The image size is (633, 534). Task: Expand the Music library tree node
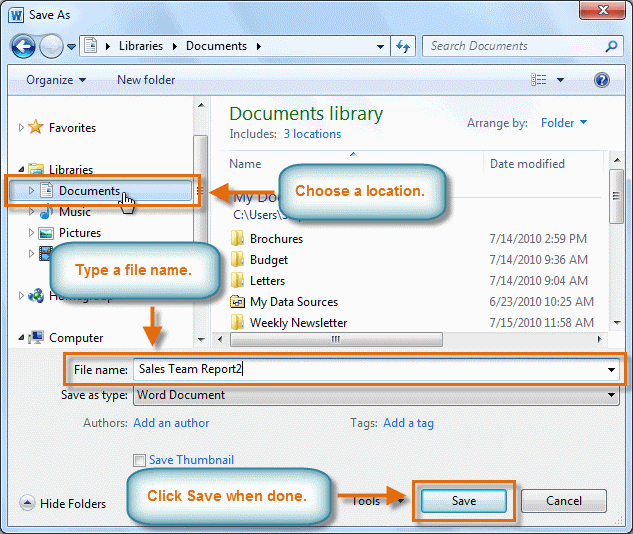tap(32, 212)
